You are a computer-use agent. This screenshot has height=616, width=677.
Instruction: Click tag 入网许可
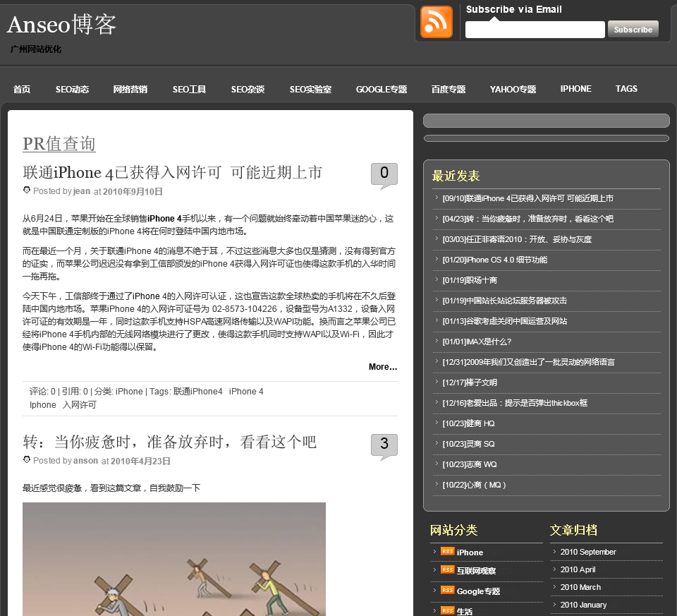(80, 405)
